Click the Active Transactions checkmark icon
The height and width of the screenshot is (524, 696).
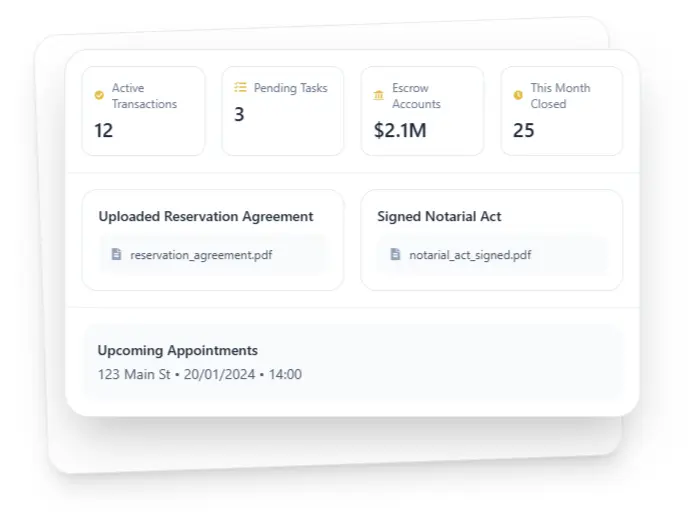[99, 95]
